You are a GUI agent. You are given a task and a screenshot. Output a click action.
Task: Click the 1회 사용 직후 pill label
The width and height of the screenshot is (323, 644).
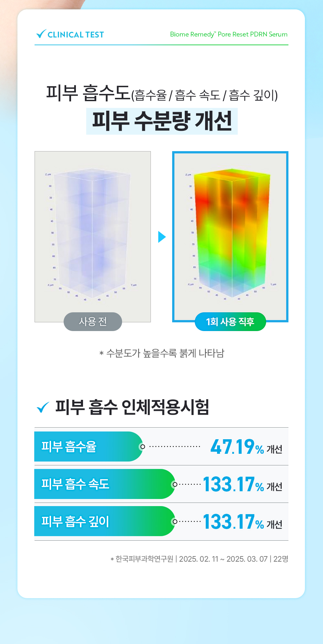(230, 322)
